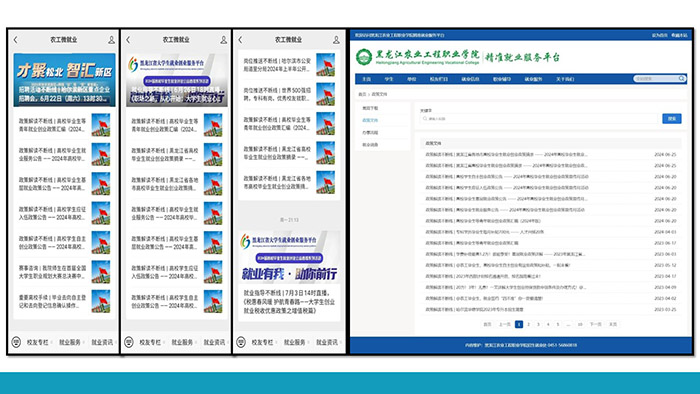Click the blue 搜索 button
Screen dimensions: 700x394
(671, 119)
